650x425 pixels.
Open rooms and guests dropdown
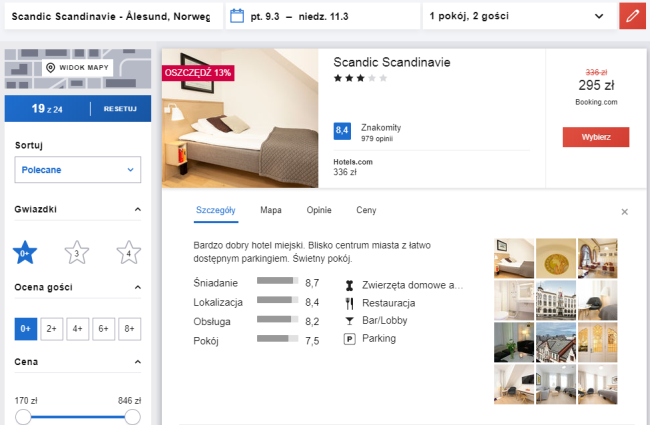(x=517, y=16)
